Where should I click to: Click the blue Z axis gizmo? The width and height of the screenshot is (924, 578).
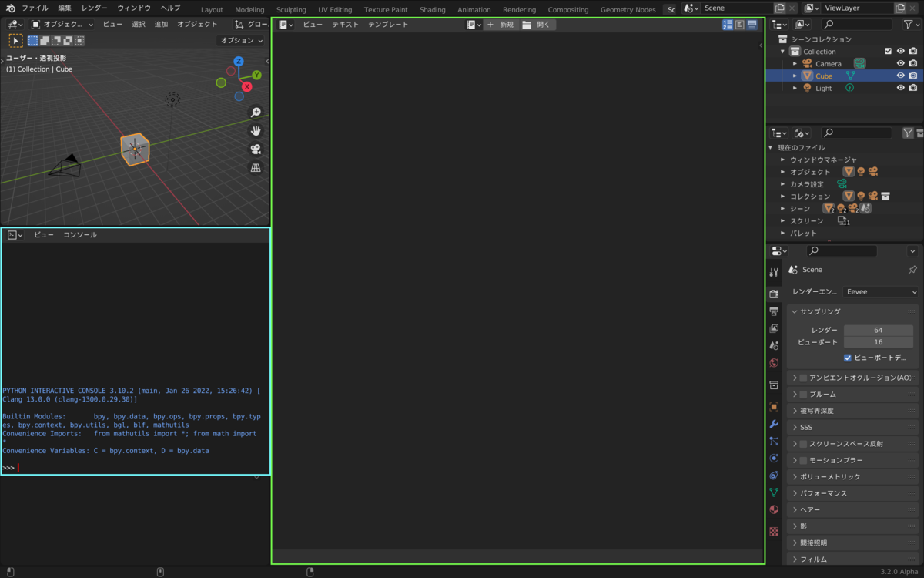click(x=239, y=61)
